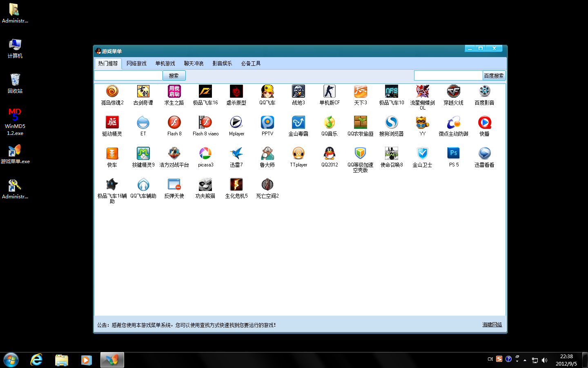This screenshot has height=368, width=588.
Task: Launch the 极品飞车16辅助 icon
Action: [x=112, y=184]
